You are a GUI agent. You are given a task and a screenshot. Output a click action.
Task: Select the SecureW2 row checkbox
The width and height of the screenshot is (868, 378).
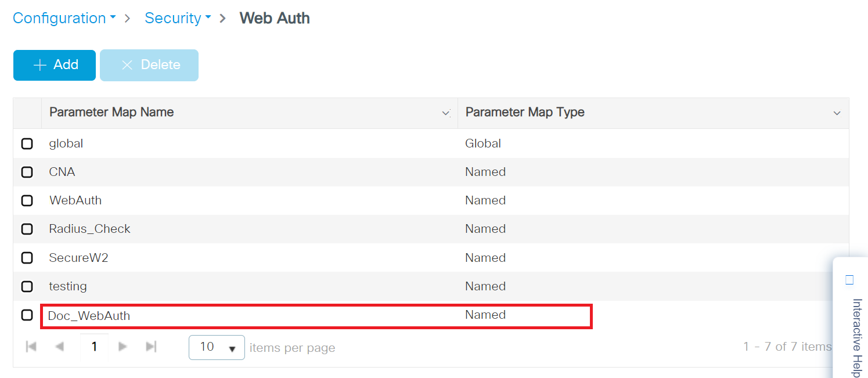tap(27, 258)
